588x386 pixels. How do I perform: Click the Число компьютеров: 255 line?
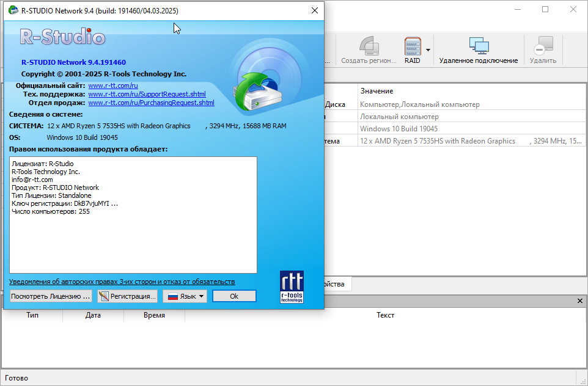point(51,211)
